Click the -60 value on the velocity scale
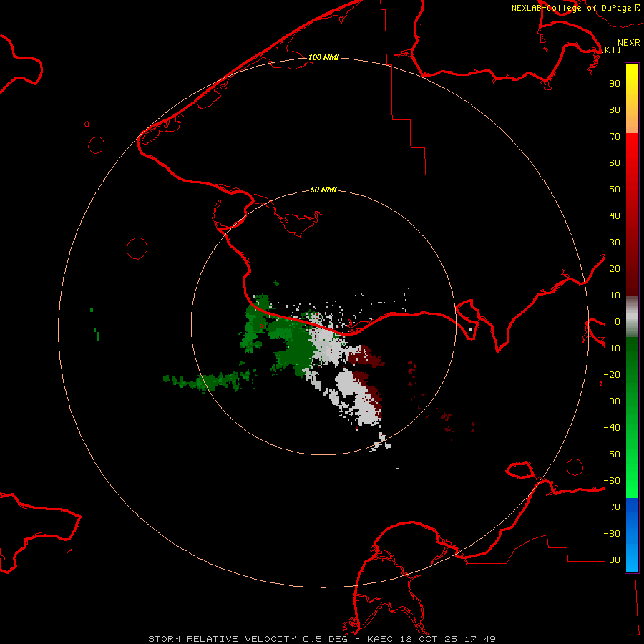This screenshot has height=644, width=644. (x=612, y=481)
